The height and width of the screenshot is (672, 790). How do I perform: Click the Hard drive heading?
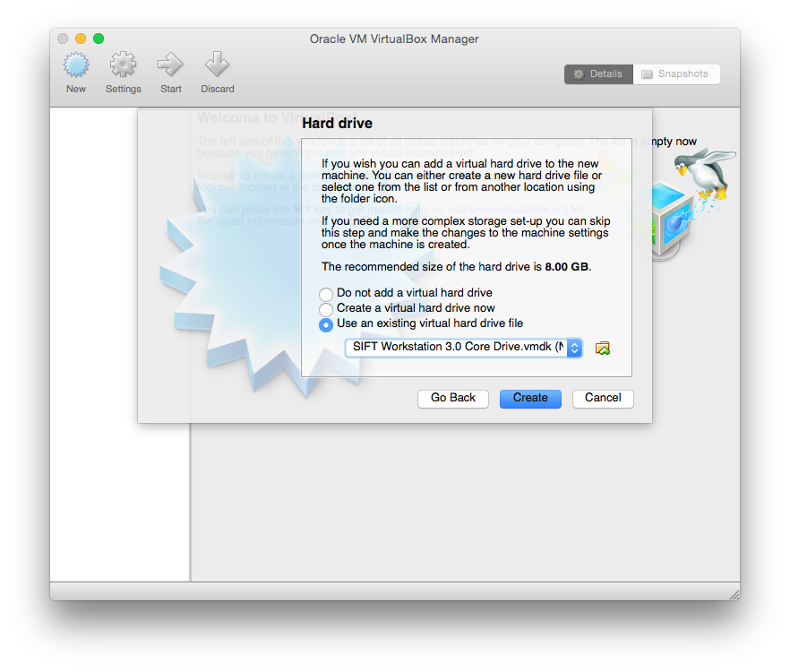pos(337,123)
